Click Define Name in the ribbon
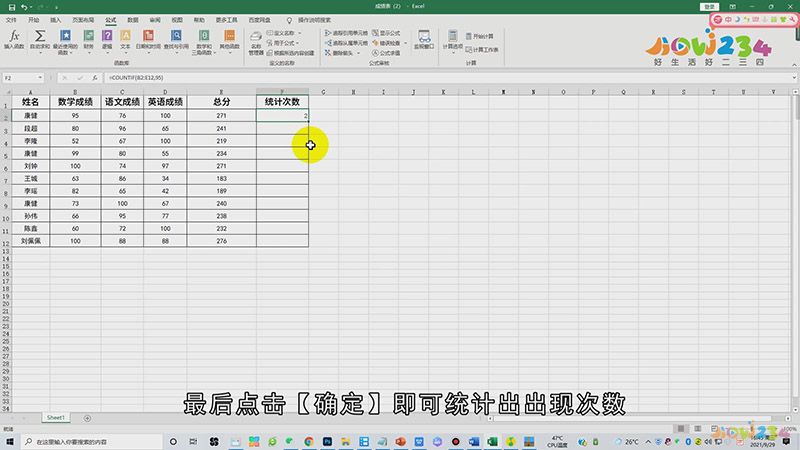The image size is (800, 450). [x=283, y=33]
